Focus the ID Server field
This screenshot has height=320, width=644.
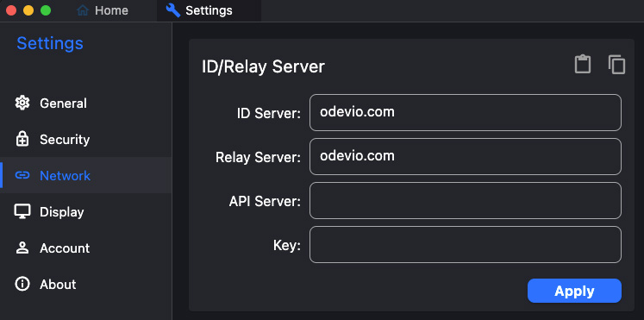466,112
